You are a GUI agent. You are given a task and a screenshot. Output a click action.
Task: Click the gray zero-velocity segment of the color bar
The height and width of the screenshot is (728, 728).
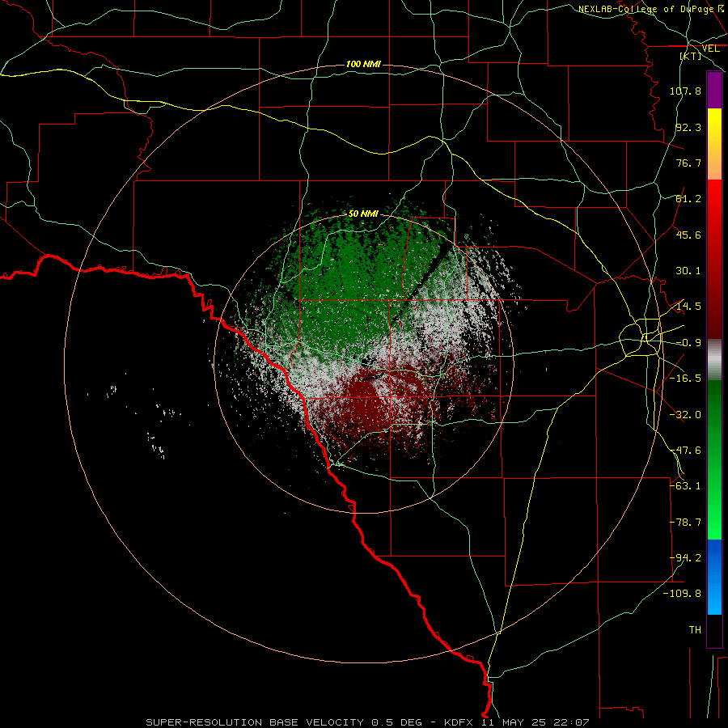[714, 360]
